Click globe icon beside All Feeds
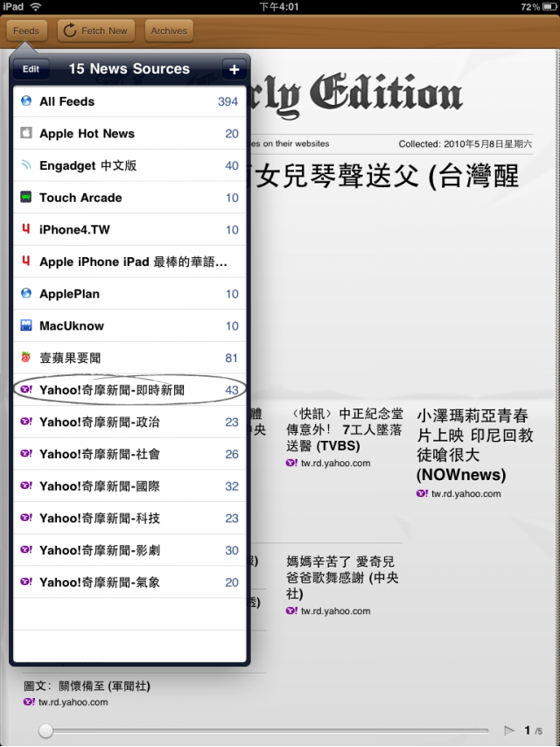 point(26,101)
